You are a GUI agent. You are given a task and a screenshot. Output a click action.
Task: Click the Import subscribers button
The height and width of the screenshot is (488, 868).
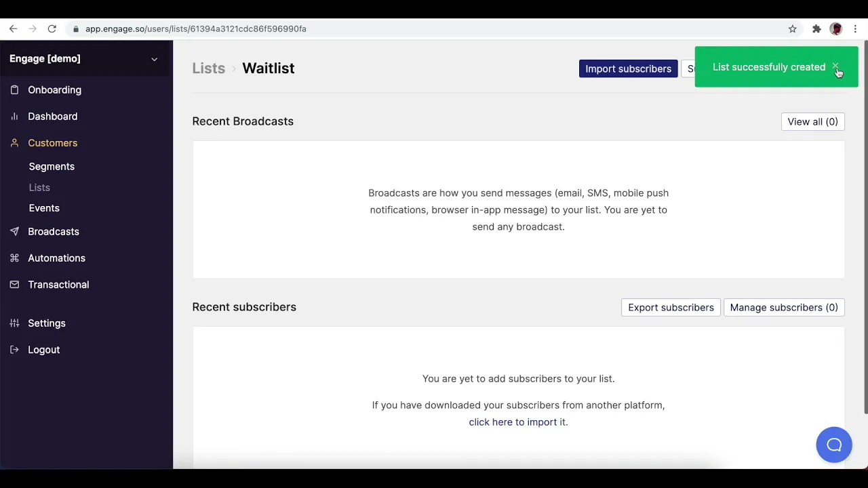[x=628, y=69]
